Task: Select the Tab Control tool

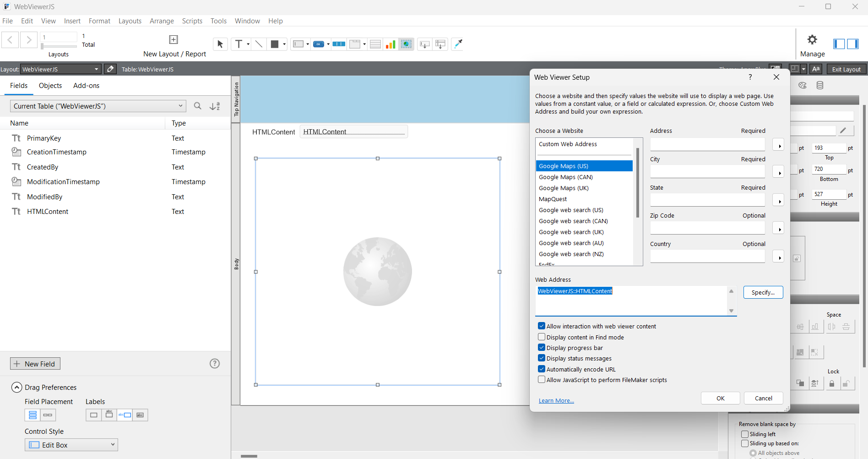Action: coord(355,44)
